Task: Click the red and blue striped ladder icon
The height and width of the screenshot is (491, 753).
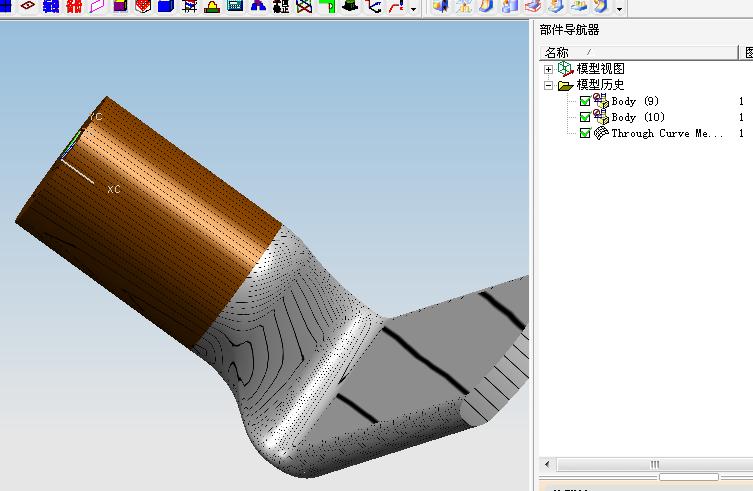Action: (190, 6)
